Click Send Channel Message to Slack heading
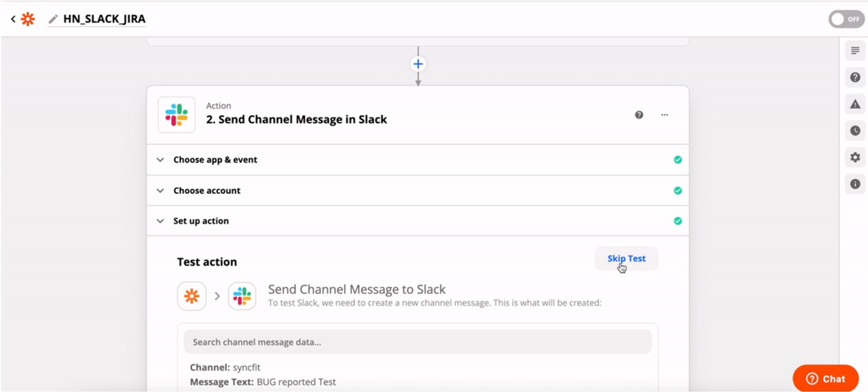This screenshot has height=392, width=868. (x=357, y=289)
